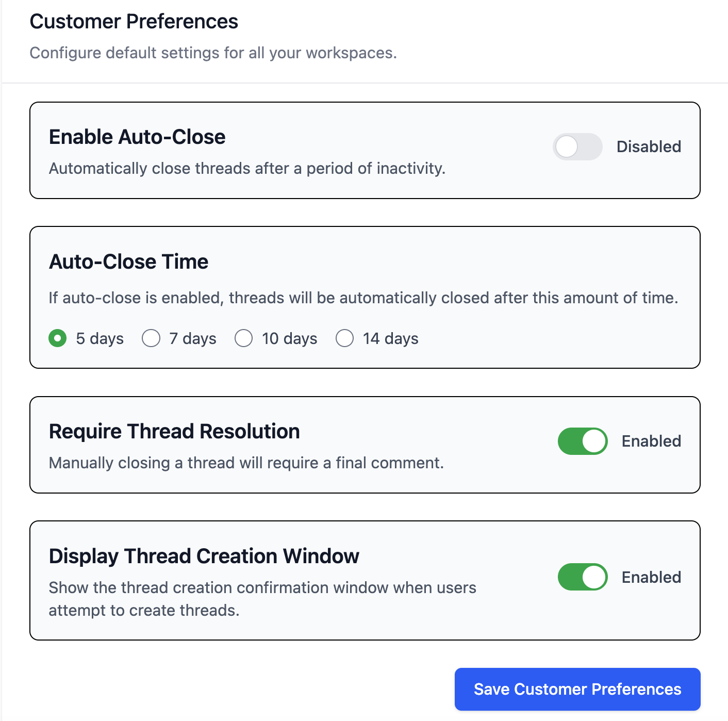Click Save Customer Preferences
The image size is (728, 721).
tap(577, 689)
